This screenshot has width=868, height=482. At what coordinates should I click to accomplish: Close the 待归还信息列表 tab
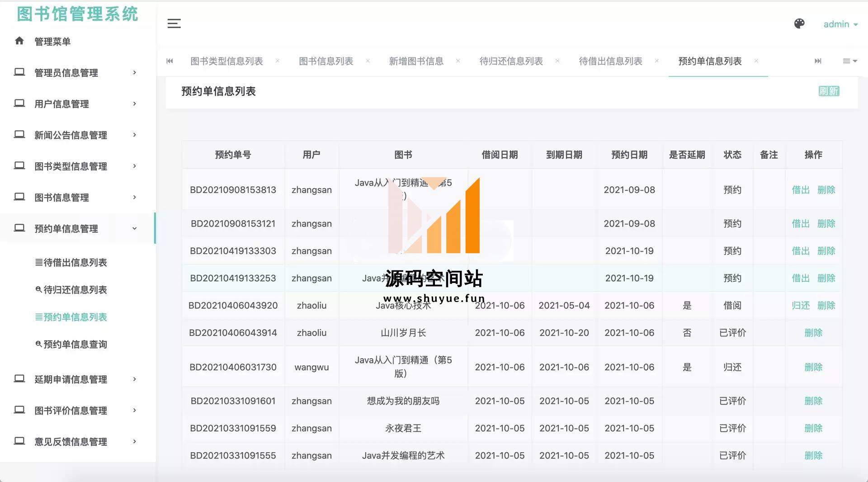[557, 61]
